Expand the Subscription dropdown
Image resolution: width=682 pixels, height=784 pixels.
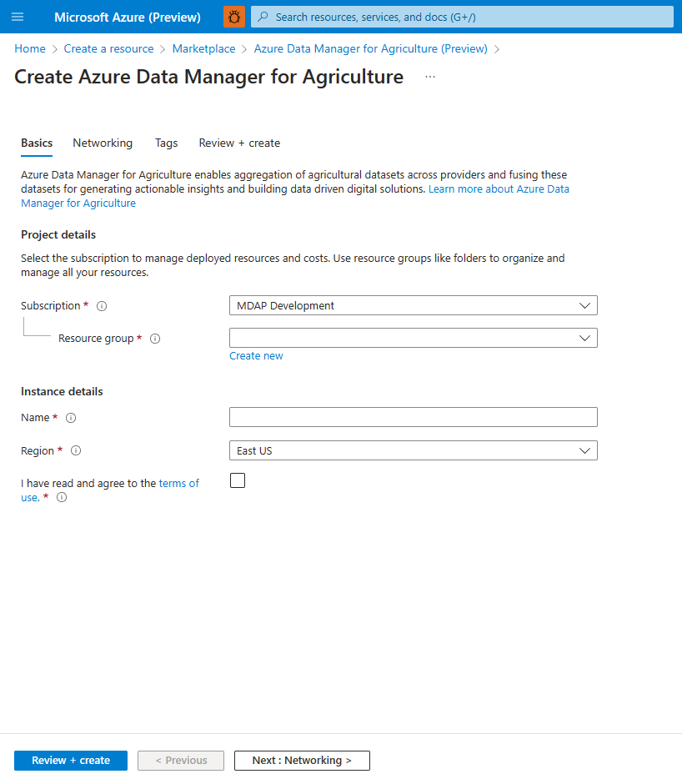tap(413, 305)
